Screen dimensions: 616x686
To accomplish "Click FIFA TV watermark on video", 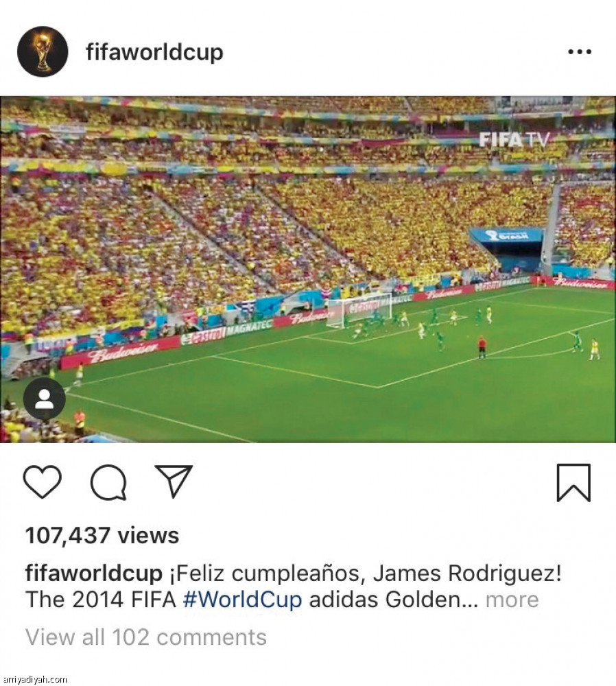I will click(514, 140).
